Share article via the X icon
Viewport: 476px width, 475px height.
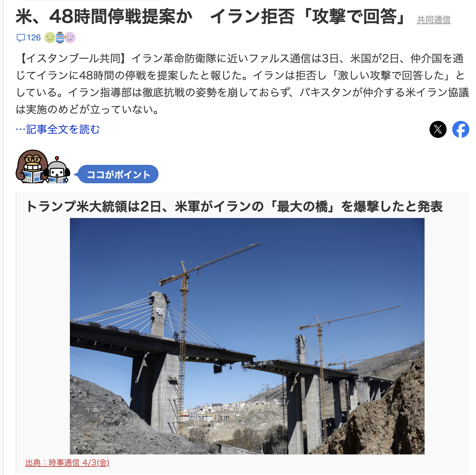[438, 129]
